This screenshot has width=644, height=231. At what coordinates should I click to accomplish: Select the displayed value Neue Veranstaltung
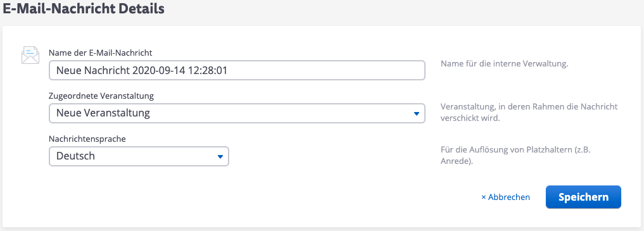click(103, 113)
